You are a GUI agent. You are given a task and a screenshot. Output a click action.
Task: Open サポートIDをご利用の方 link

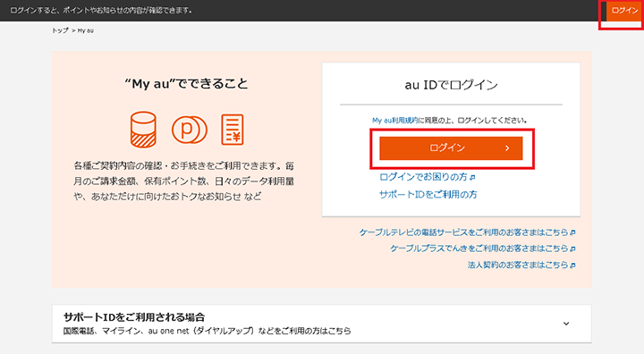(x=428, y=195)
